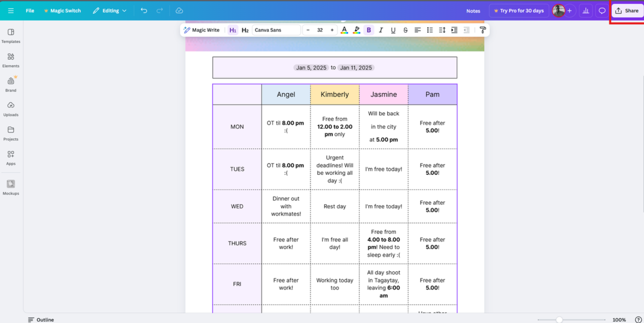This screenshot has width=644, height=323.
Task: Open design insights with the chart icon
Action: point(586,10)
